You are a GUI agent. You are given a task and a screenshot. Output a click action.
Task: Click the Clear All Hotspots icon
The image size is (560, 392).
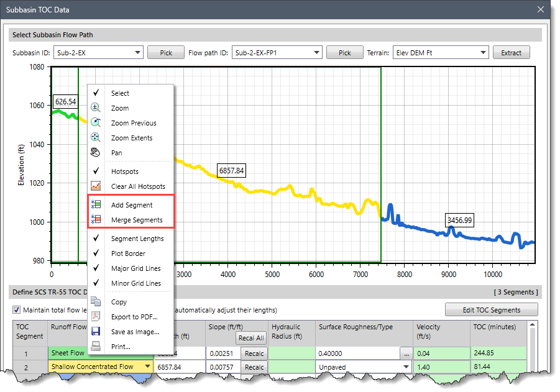pyautogui.click(x=96, y=186)
